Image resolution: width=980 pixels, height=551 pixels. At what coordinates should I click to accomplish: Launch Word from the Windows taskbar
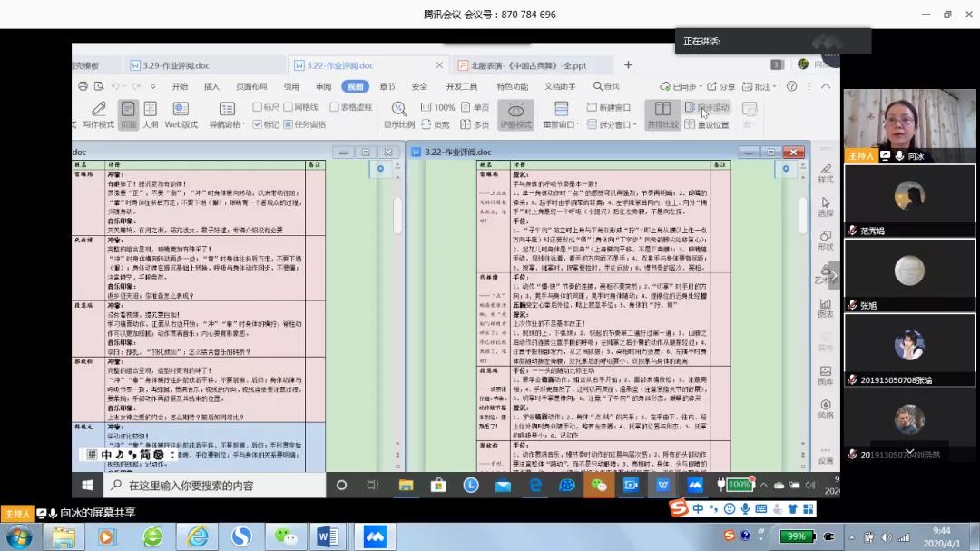[x=328, y=536]
